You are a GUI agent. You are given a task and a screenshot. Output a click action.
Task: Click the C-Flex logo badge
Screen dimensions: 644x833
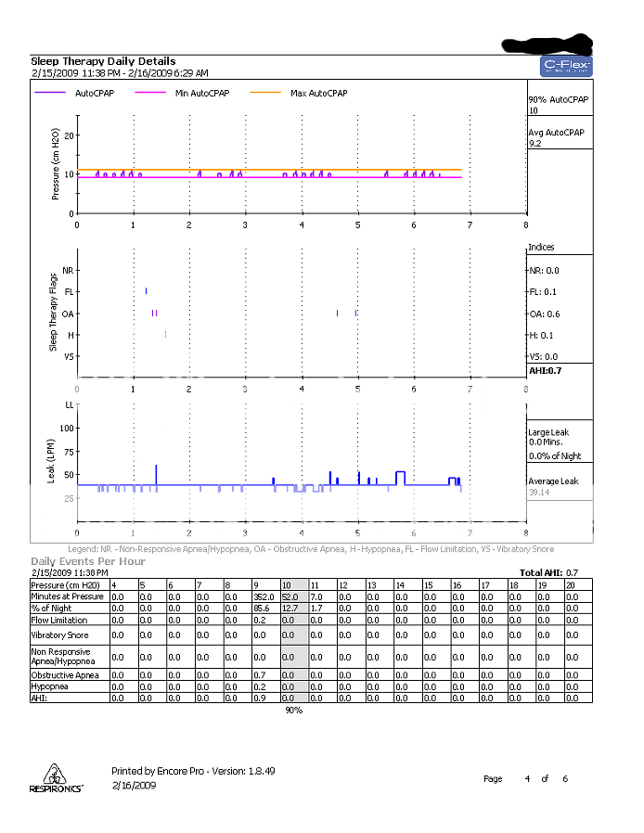click(565, 67)
